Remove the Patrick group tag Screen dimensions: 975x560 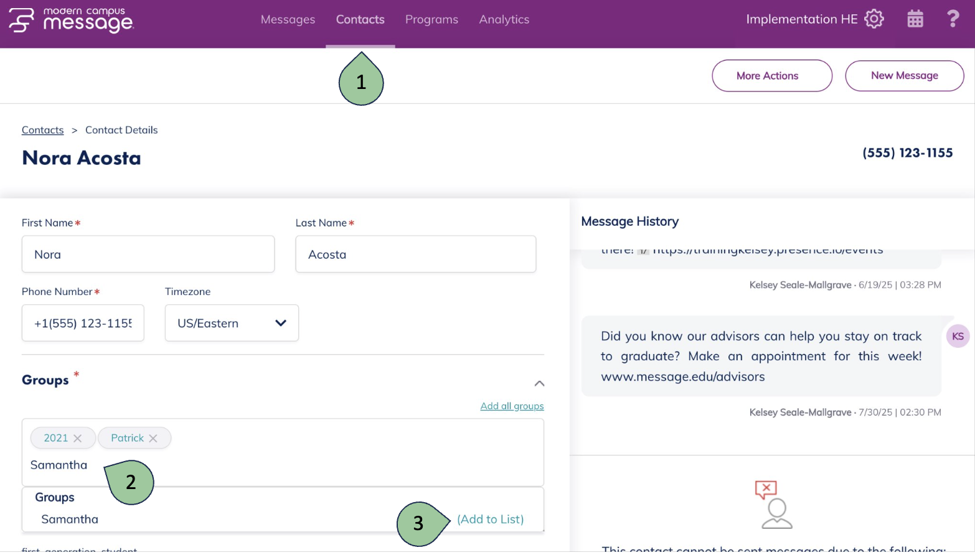point(153,439)
